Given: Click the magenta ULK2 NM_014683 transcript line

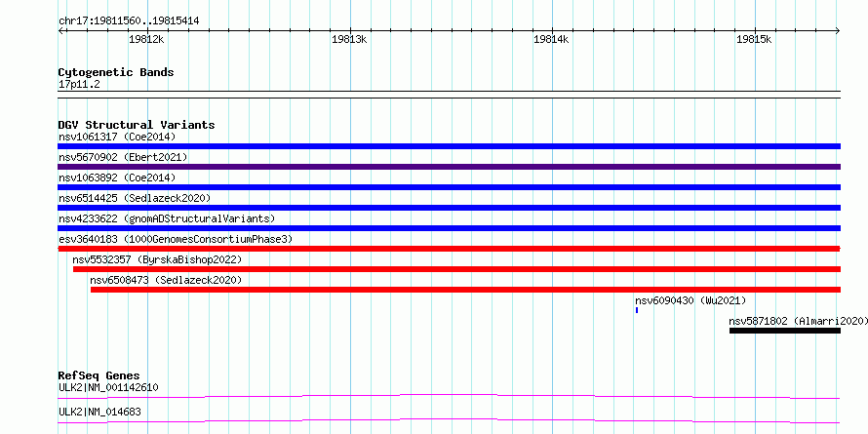Looking at the screenshot, I should coord(449,420).
